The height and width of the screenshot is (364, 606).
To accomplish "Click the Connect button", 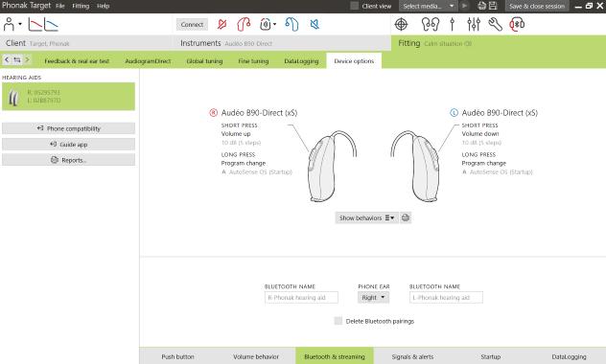I will 192,24.
